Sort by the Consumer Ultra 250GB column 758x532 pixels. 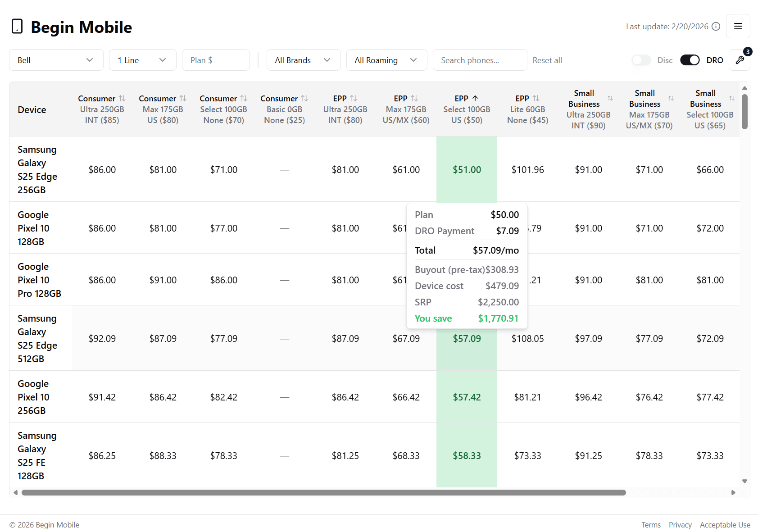pos(123,98)
